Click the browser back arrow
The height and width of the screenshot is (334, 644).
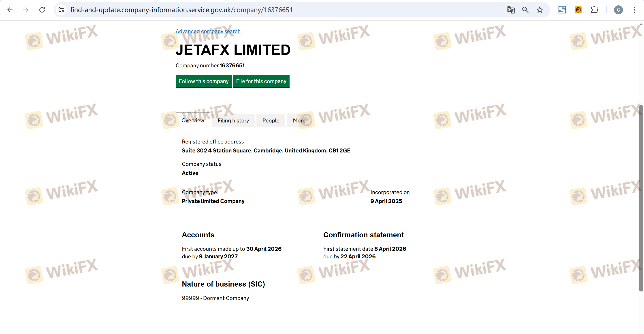click(10, 10)
